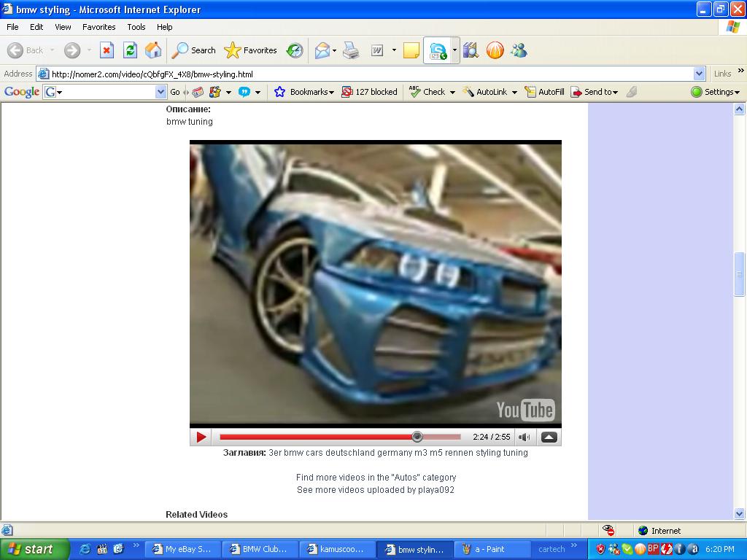The image size is (747, 560).
Task: Click the privacy report icon in status bar
Action: (608, 530)
